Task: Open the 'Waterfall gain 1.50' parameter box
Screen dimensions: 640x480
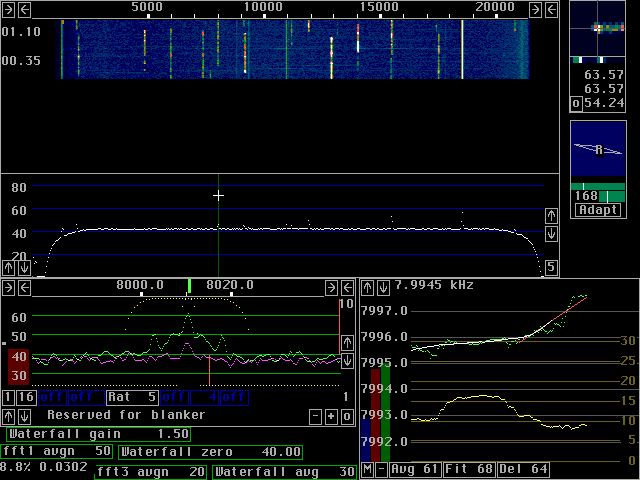Action: 98,434
